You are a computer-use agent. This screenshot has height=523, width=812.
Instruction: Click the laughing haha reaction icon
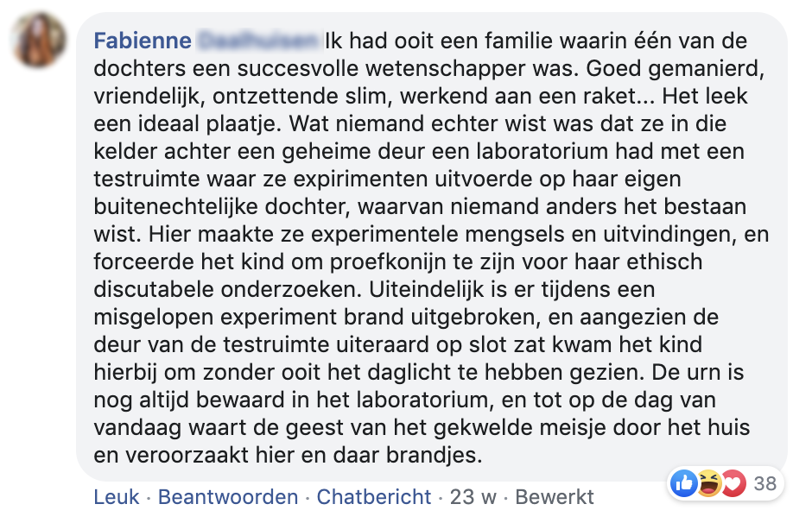pos(707,483)
